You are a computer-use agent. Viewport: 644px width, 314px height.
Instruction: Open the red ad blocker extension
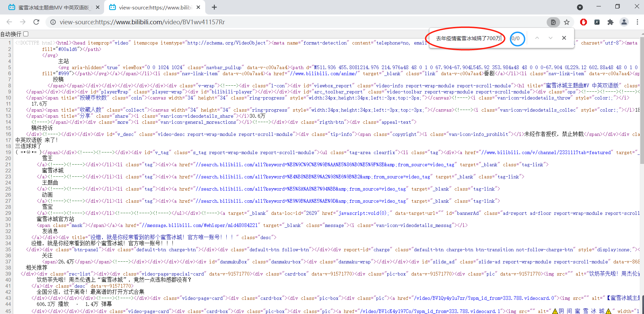pyautogui.click(x=583, y=22)
